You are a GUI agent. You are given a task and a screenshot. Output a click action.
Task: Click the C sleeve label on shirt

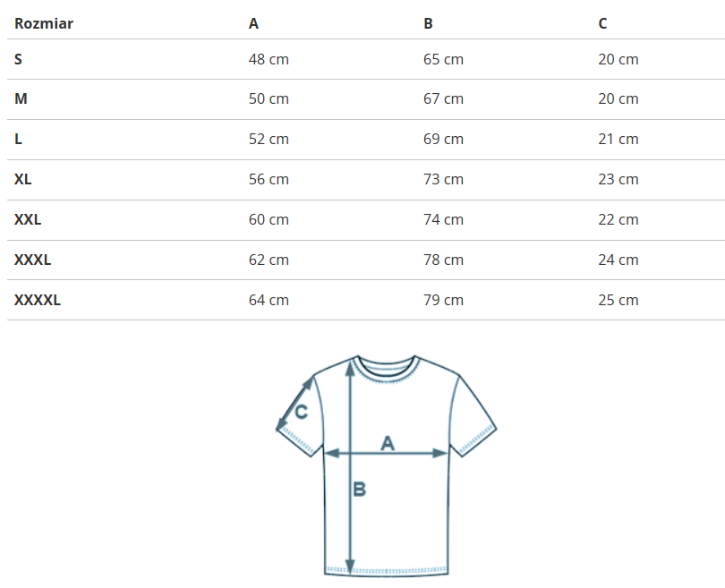pos(302,412)
